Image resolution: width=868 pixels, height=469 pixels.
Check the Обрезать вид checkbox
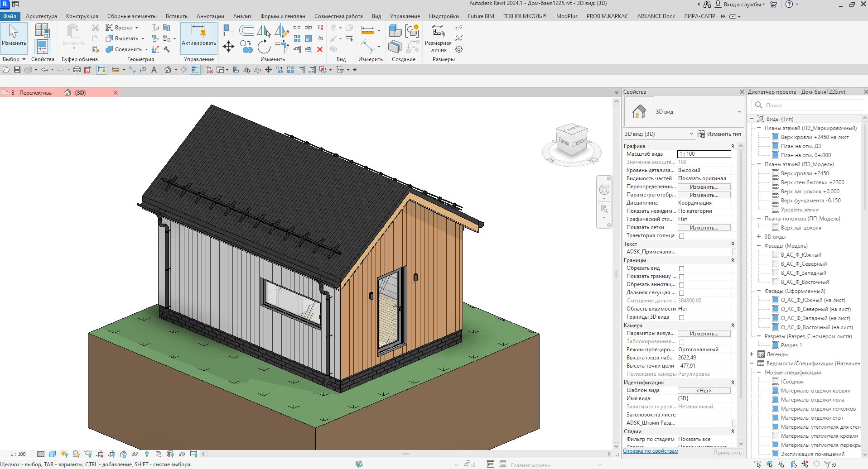click(x=681, y=268)
